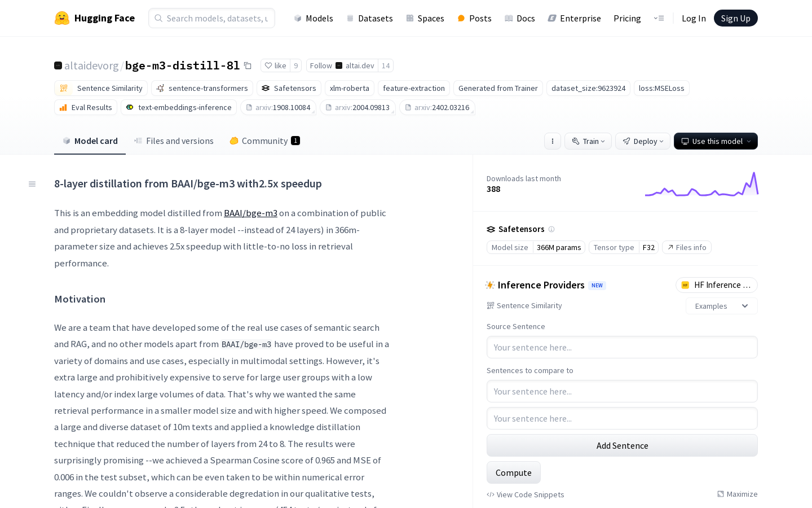
Task: Open arxiv paper 2402.03216 tag
Action: [437, 107]
